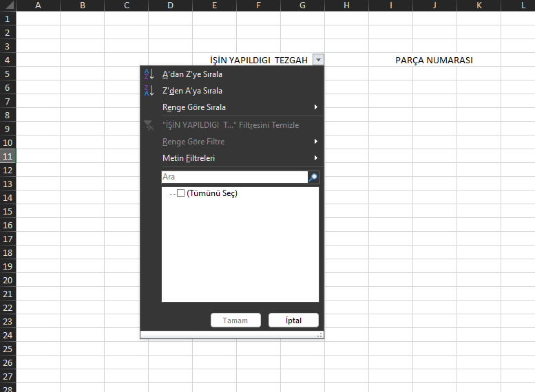The height and width of the screenshot is (392, 535).
Task: Select column J header
Action: (x=434, y=5)
